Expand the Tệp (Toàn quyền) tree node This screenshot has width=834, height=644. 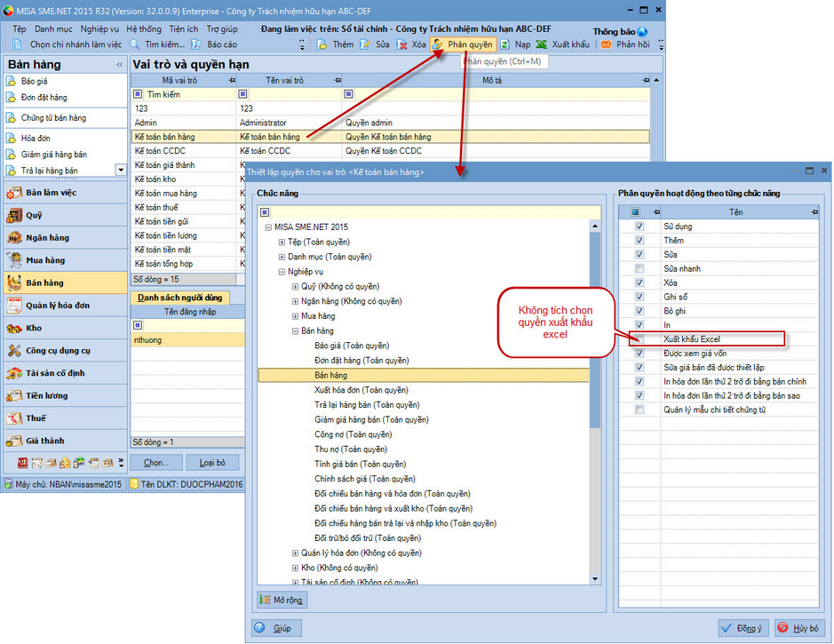(x=282, y=242)
